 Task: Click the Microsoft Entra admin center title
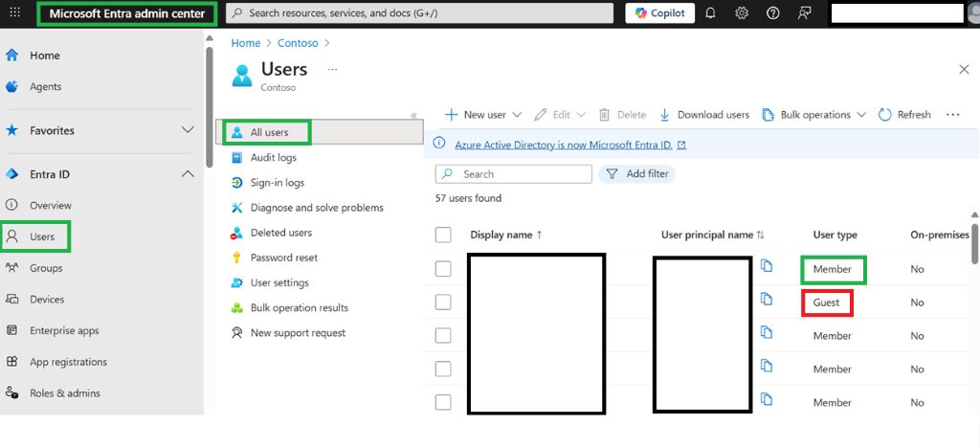coord(127,13)
